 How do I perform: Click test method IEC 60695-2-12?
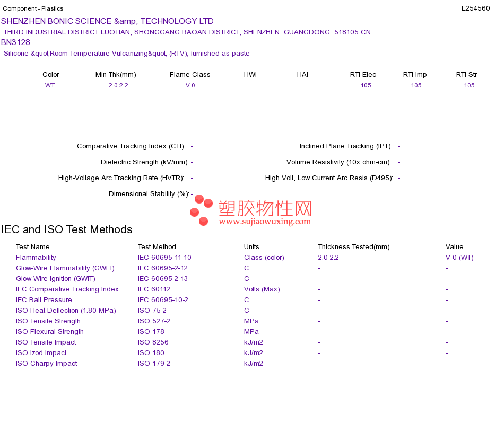pyautogui.click(x=163, y=268)
